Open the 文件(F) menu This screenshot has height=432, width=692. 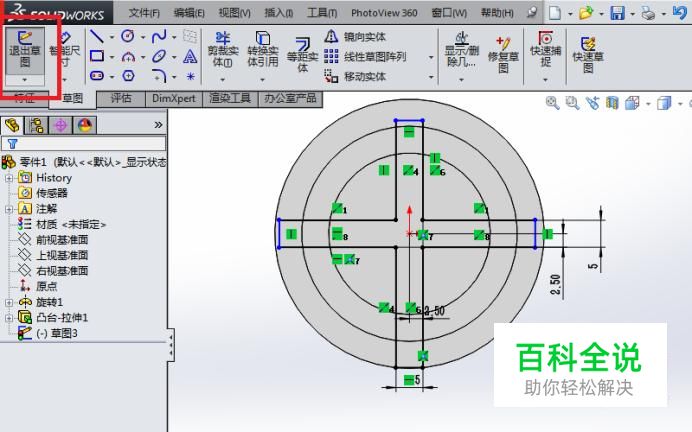(x=144, y=13)
